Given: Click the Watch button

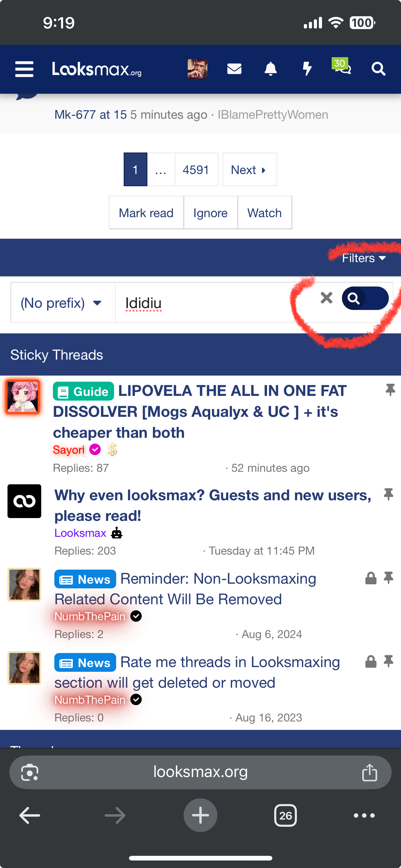Looking at the screenshot, I should pos(265,212).
